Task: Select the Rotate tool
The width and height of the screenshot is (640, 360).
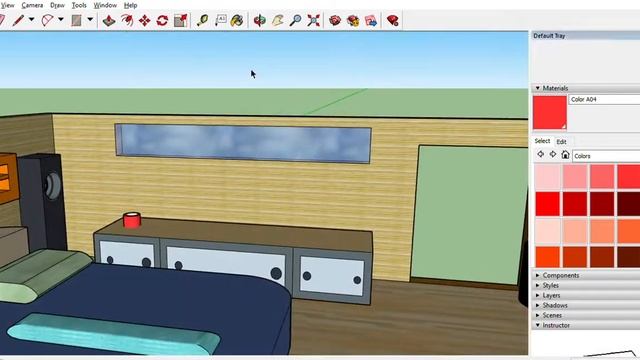Action: [x=162, y=20]
